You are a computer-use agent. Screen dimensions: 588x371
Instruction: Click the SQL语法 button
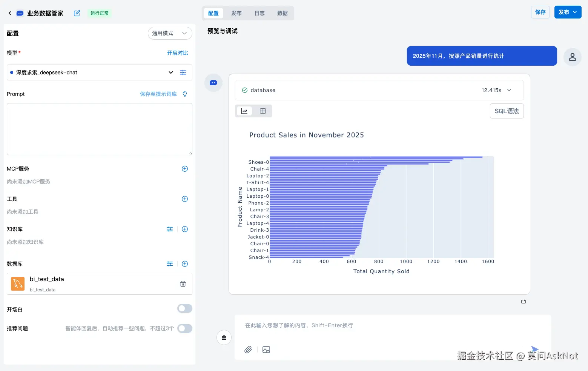(507, 111)
